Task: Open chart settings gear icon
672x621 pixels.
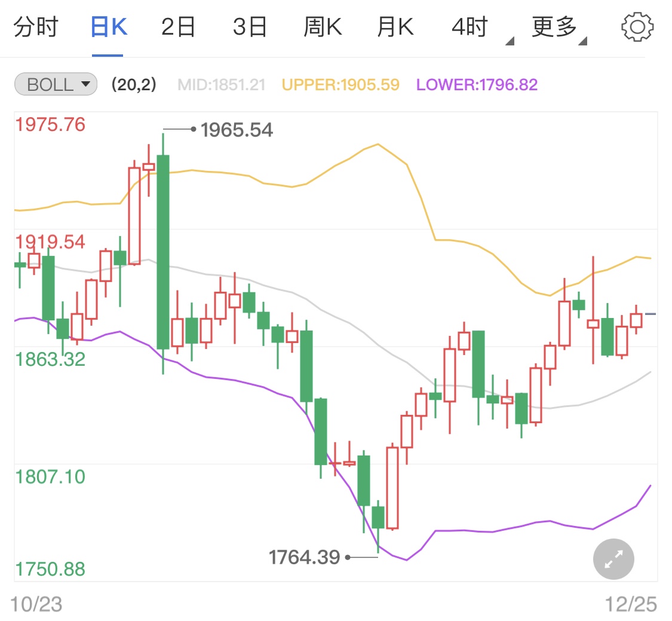Action: point(637,27)
